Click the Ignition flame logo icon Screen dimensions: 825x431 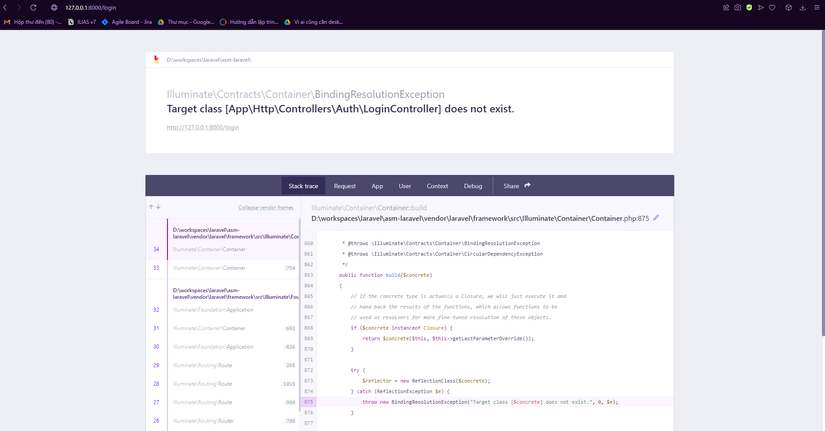(156, 59)
